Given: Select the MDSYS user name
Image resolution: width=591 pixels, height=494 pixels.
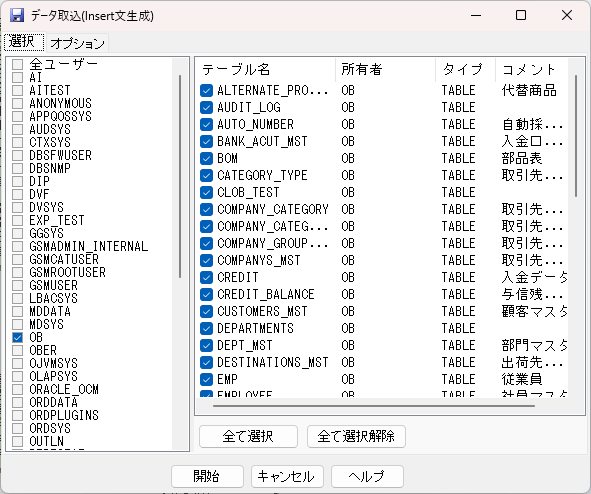Looking at the screenshot, I should tap(46, 324).
